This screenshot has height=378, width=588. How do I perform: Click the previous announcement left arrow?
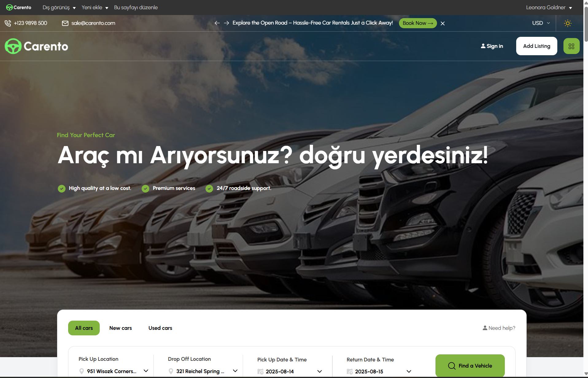[217, 23]
